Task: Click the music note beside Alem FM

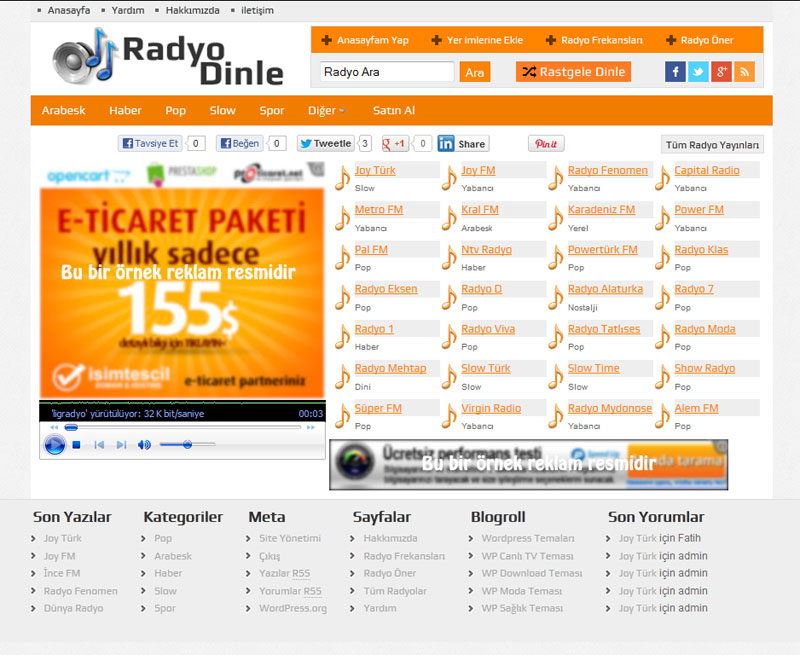Action: click(x=663, y=416)
